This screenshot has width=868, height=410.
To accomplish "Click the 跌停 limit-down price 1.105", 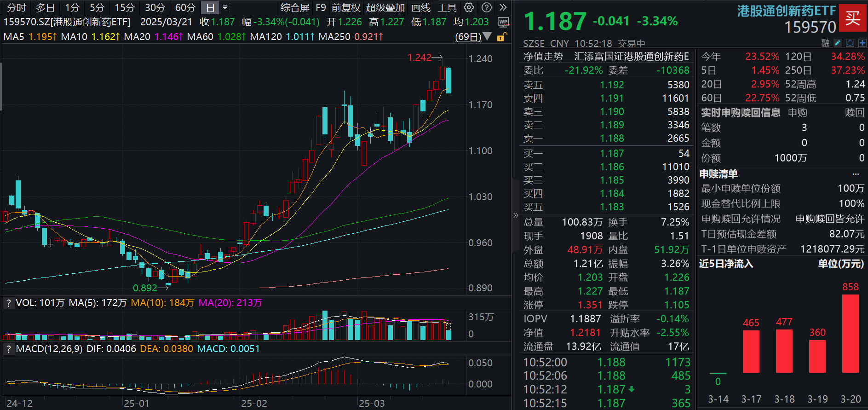I will [x=677, y=305].
